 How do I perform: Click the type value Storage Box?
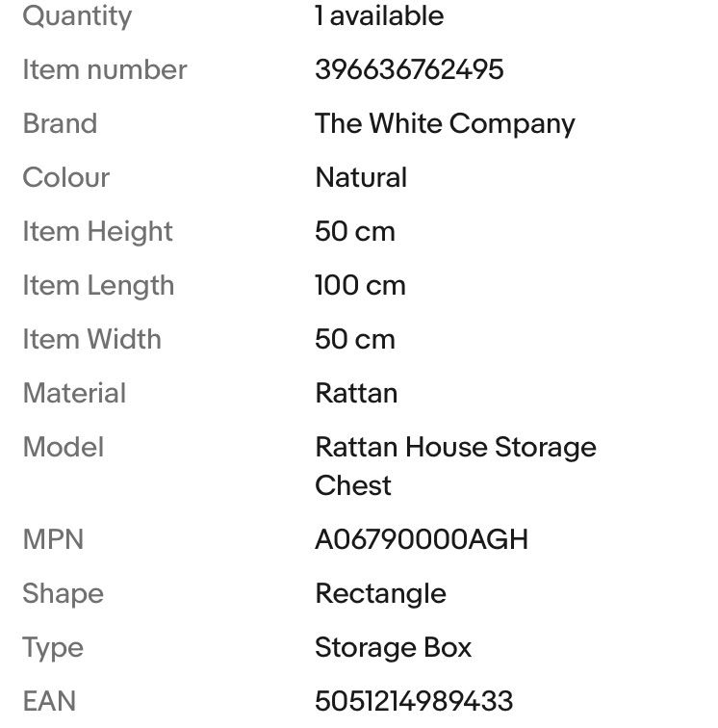[393, 647]
